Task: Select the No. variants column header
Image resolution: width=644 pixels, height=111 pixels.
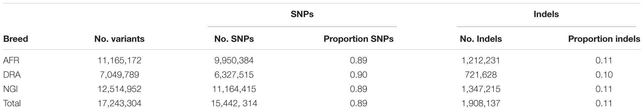Action: tap(119, 39)
